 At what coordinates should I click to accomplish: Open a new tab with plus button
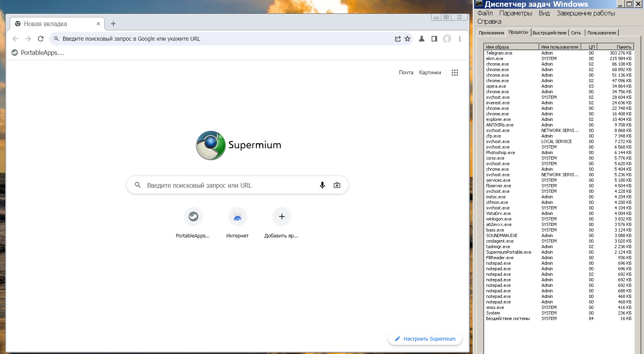(113, 24)
